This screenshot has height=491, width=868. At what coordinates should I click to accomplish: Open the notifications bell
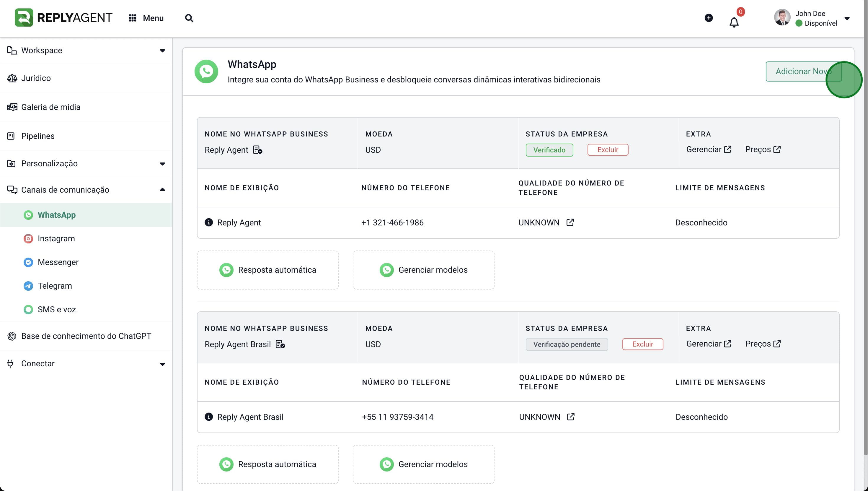click(x=734, y=22)
